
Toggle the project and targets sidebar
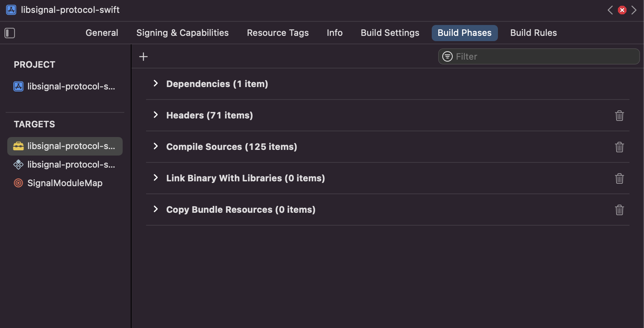[x=10, y=33]
